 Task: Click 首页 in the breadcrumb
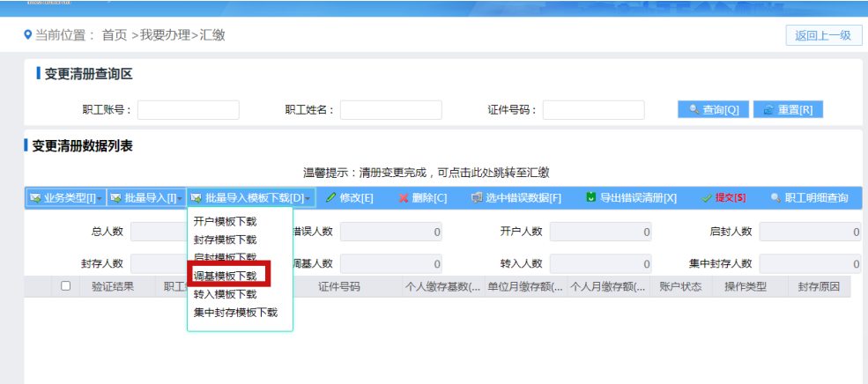(x=115, y=35)
